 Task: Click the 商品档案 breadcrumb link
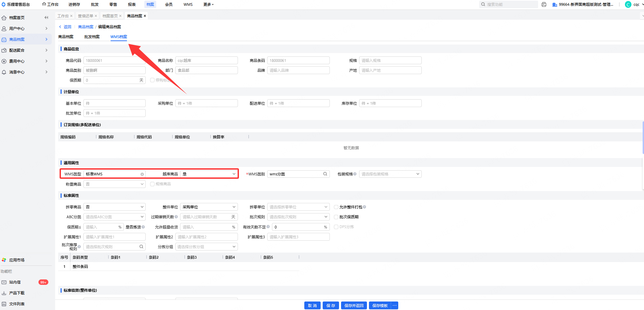point(86,27)
